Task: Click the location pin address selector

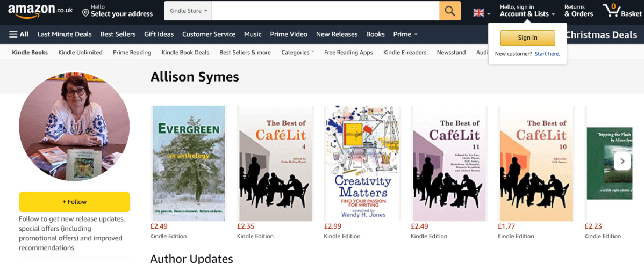Action: 117,11
